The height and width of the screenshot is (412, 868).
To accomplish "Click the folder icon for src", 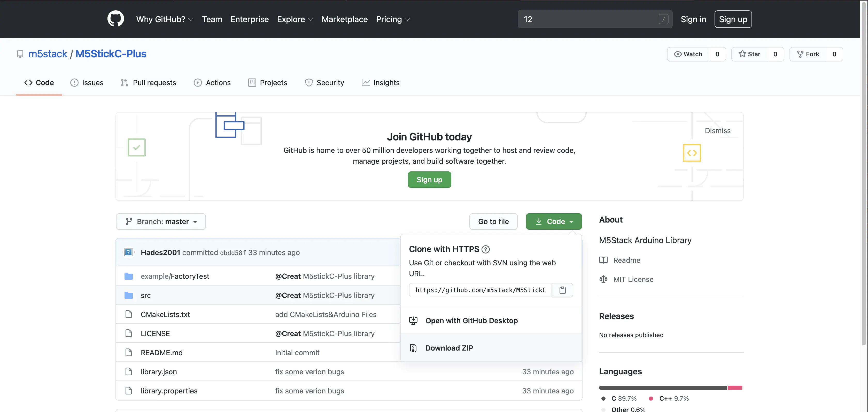I will (x=128, y=296).
